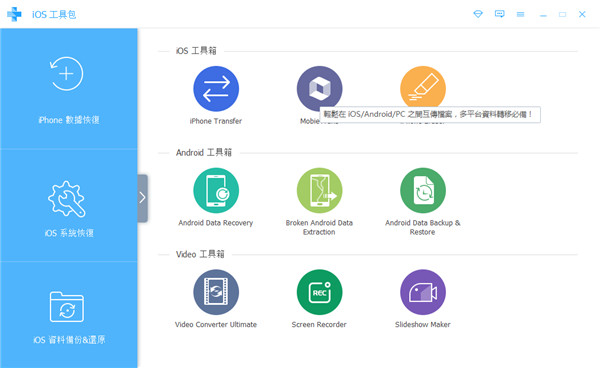This screenshot has height=368, width=600.
Task: Open the orange iPhone Eraser icon
Action: [x=423, y=89]
